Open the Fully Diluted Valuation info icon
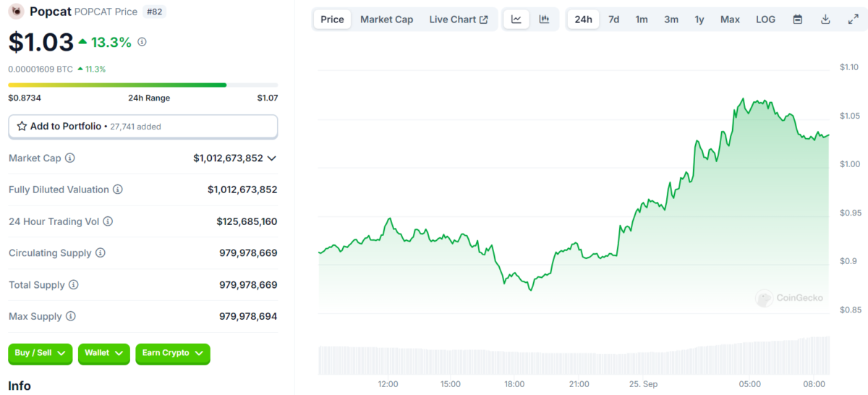868x395 pixels. tap(118, 190)
